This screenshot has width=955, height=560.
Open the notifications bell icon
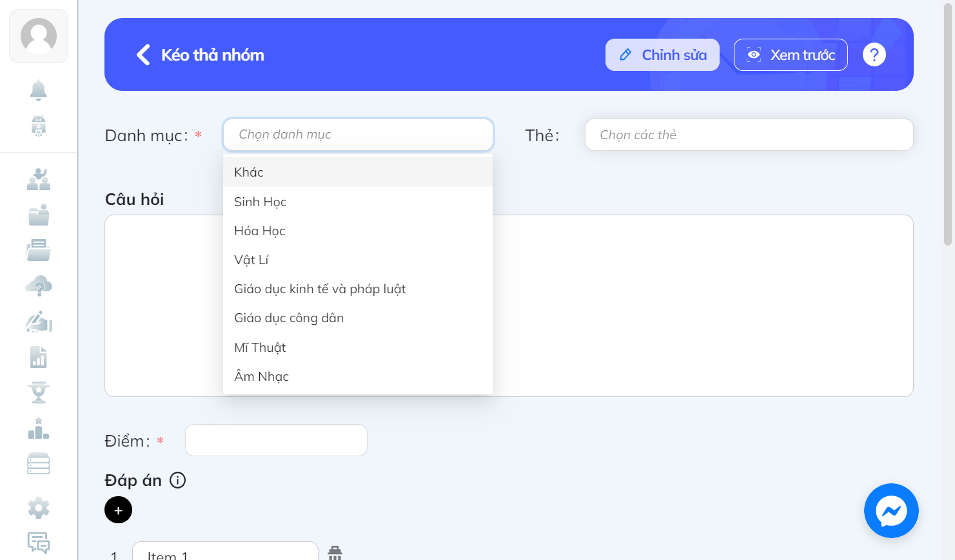coord(39,90)
